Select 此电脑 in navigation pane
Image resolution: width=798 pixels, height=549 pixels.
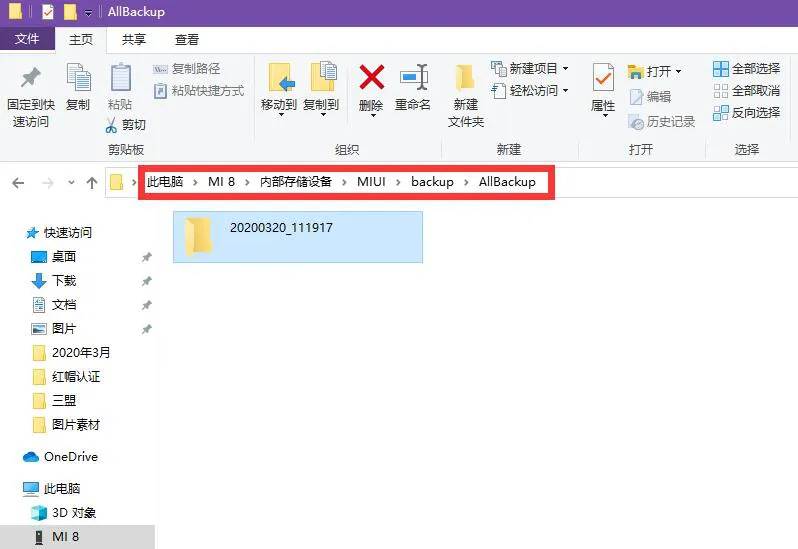coord(51,488)
